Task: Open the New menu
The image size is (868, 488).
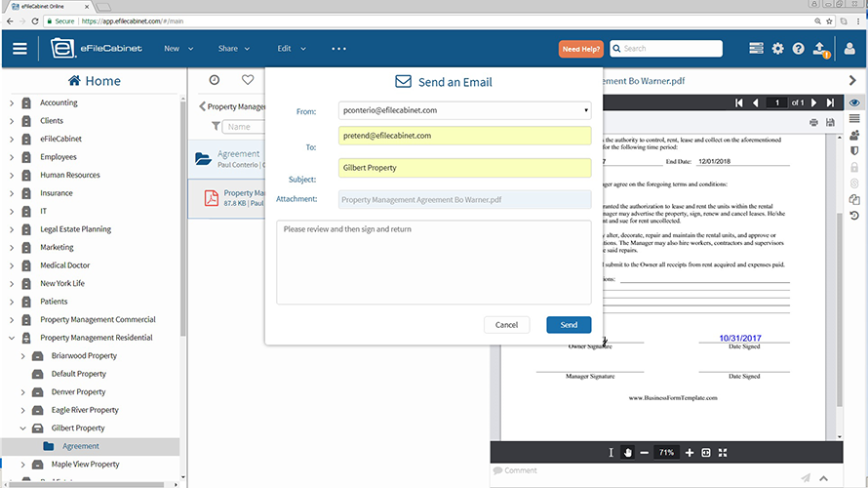Action: (x=178, y=48)
